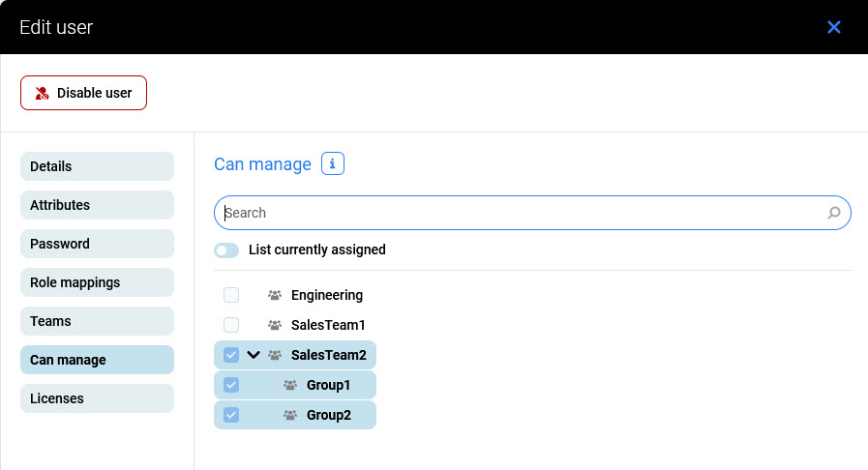Switch to the Role mappings tab

tap(97, 282)
